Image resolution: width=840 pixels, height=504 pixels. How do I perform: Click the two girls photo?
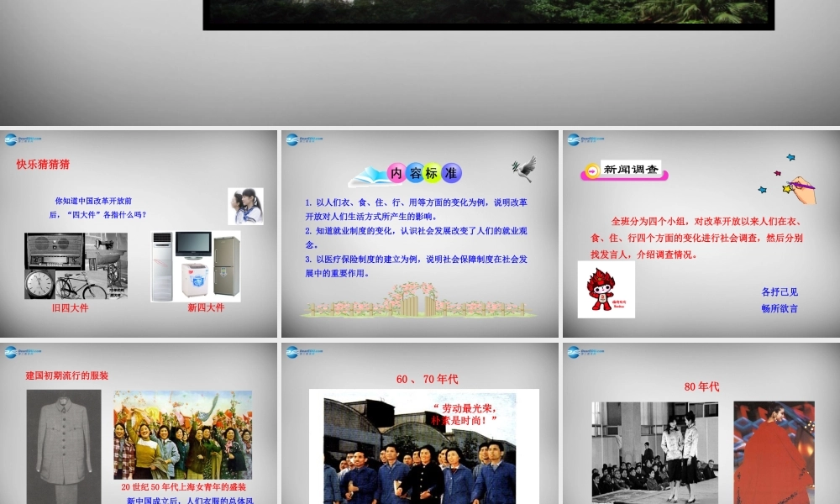pos(245,206)
